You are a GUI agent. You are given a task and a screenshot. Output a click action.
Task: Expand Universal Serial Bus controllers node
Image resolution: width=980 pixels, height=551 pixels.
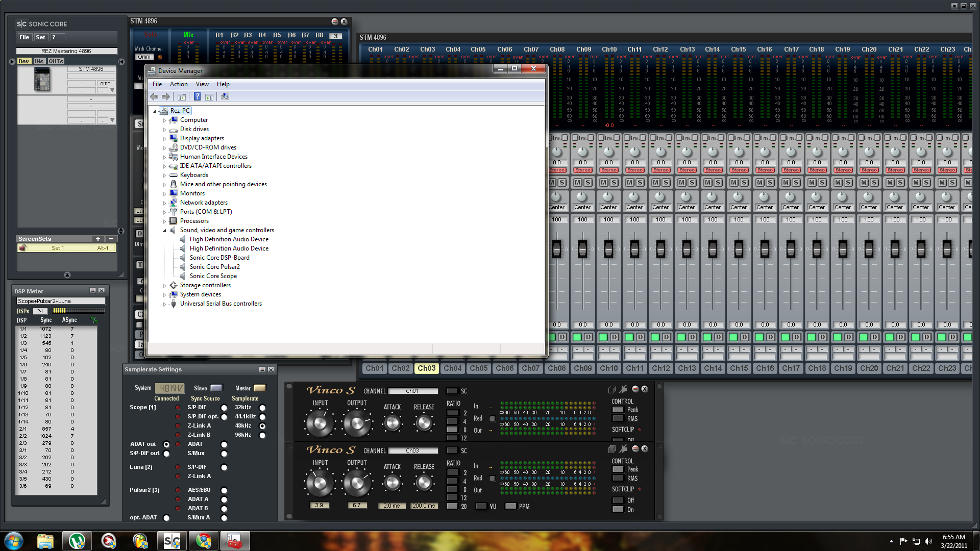(164, 304)
